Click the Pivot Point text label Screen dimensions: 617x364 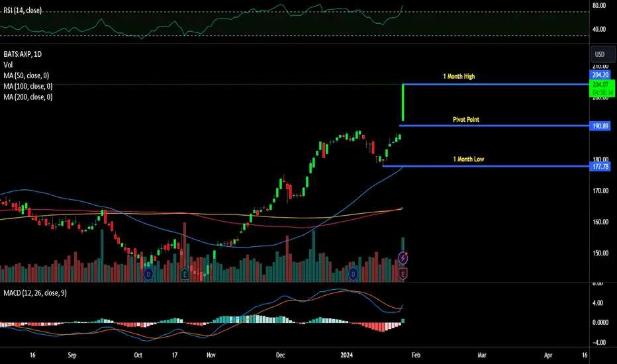click(x=466, y=119)
